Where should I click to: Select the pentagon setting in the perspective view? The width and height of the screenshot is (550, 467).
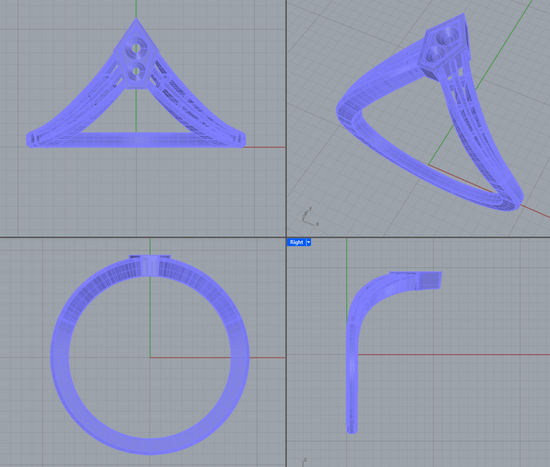(445, 46)
